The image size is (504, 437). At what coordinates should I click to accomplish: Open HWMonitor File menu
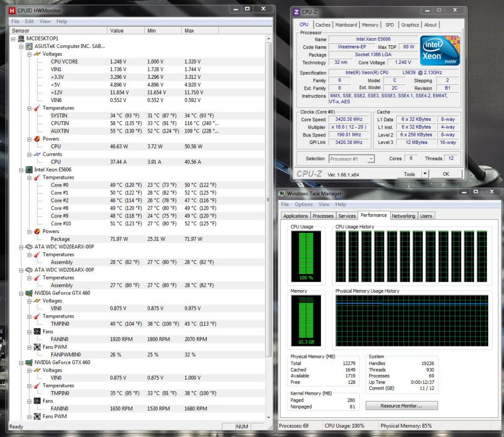pyautogui.click(x=15, y=22)
